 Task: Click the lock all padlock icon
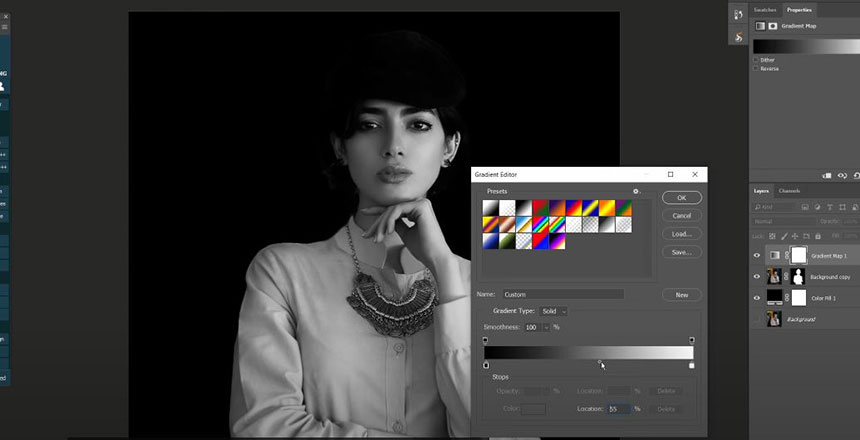(x=818, y=236)
